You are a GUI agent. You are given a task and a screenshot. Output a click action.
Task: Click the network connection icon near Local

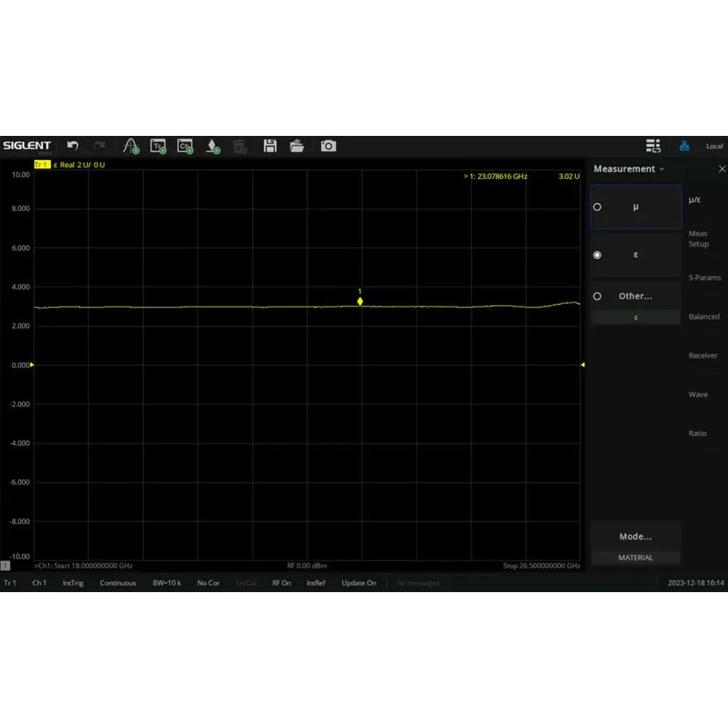[684, 146]
